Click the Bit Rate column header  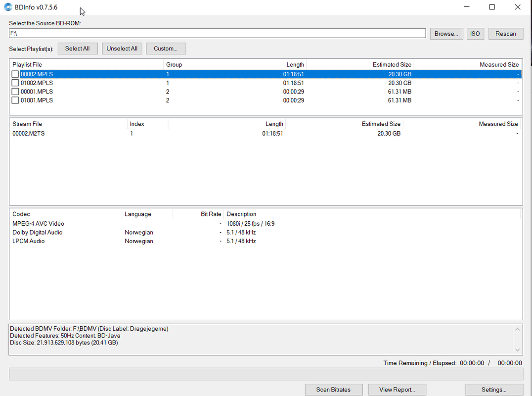point(198,214)
